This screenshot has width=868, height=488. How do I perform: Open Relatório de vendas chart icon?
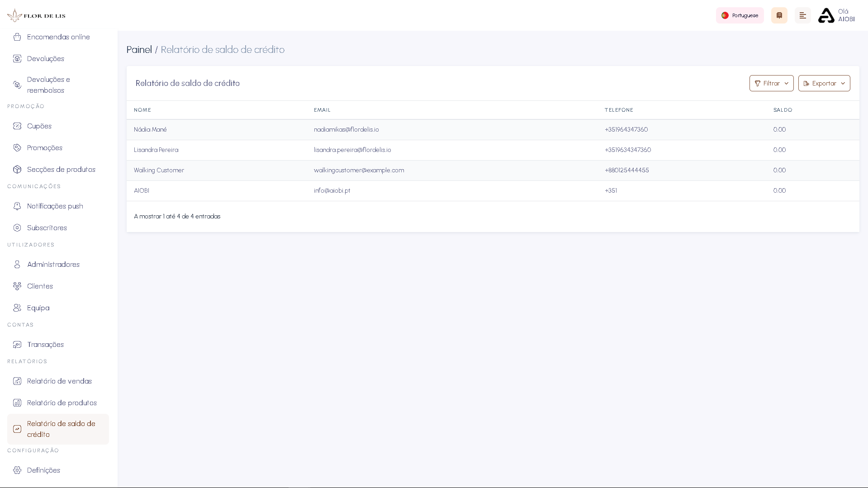point(17,381)
